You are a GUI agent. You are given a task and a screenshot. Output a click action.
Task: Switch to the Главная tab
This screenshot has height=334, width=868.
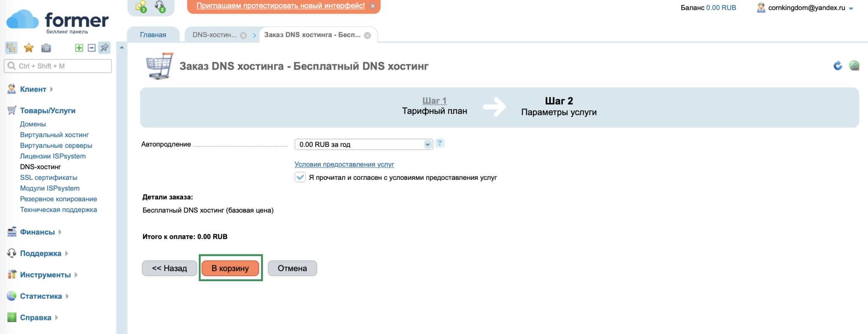pos(153,35)
